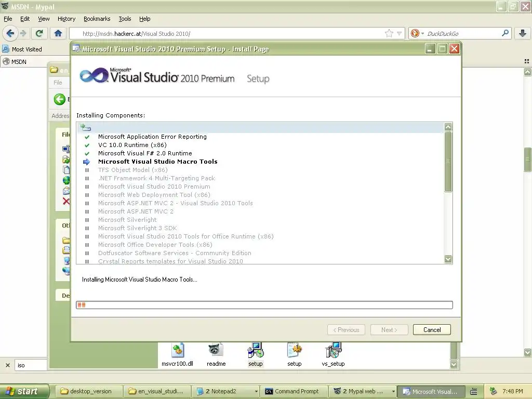
Task: Open the setup configuration file icon
Action: pyautogui.click(x=294, y=350)
